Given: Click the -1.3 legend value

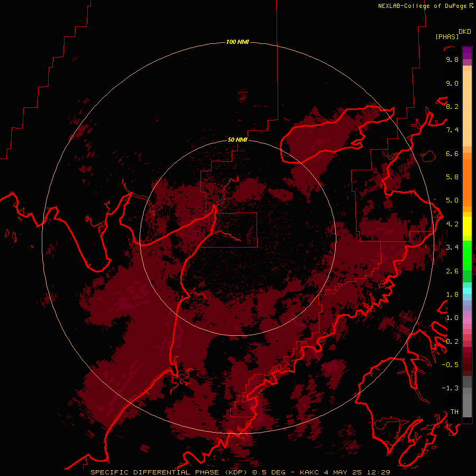Looking at the screenshot, I should [x=450, y=388].
